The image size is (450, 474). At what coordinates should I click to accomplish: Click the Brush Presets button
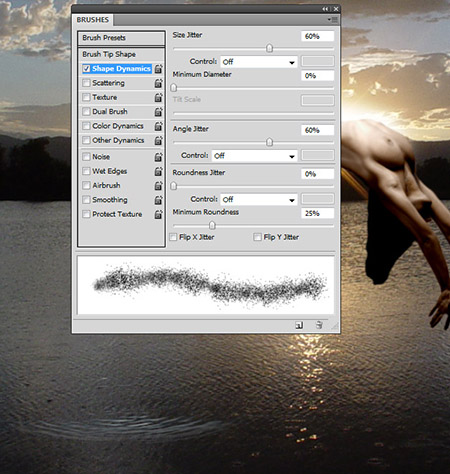[121, 38]
